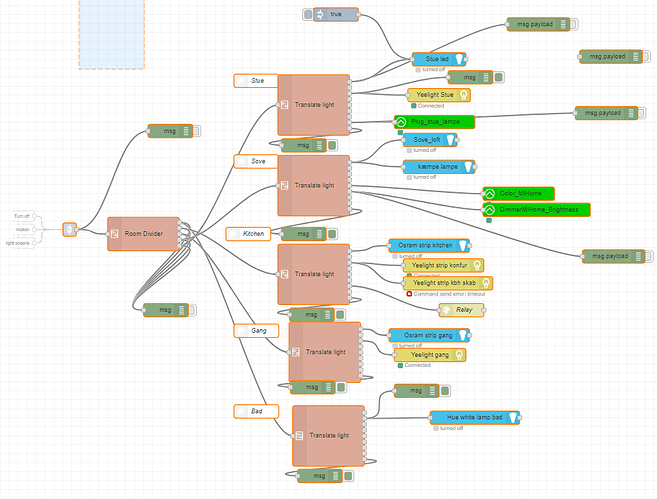Click function icon of Translate light beside Stue
The width and height of the screenshot is (657, 499).
[285, 105]
